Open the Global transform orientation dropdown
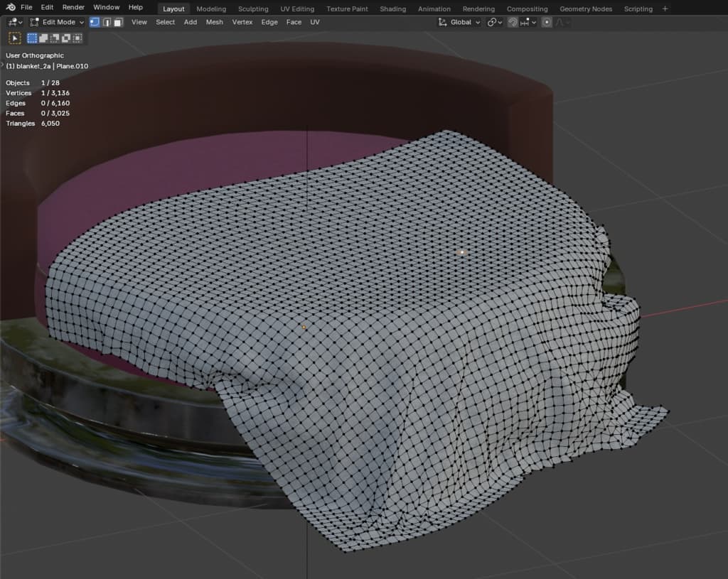Screen dimensions: 728x579 coord(459,22)
